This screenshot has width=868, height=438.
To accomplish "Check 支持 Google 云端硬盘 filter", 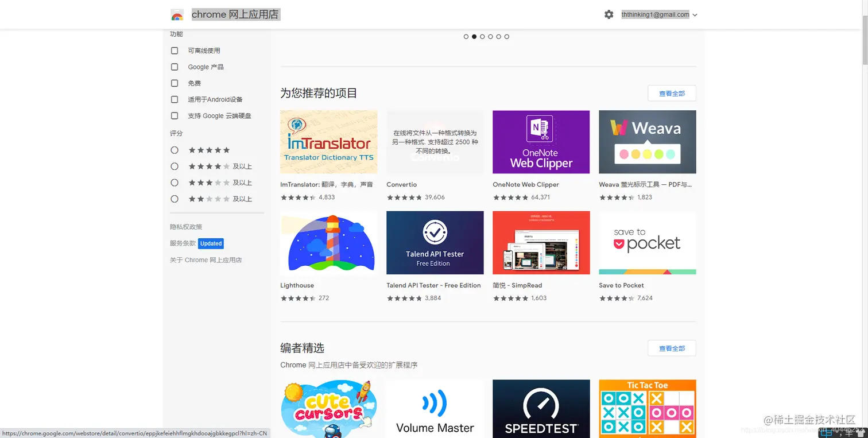I will (x=175, y=115).
